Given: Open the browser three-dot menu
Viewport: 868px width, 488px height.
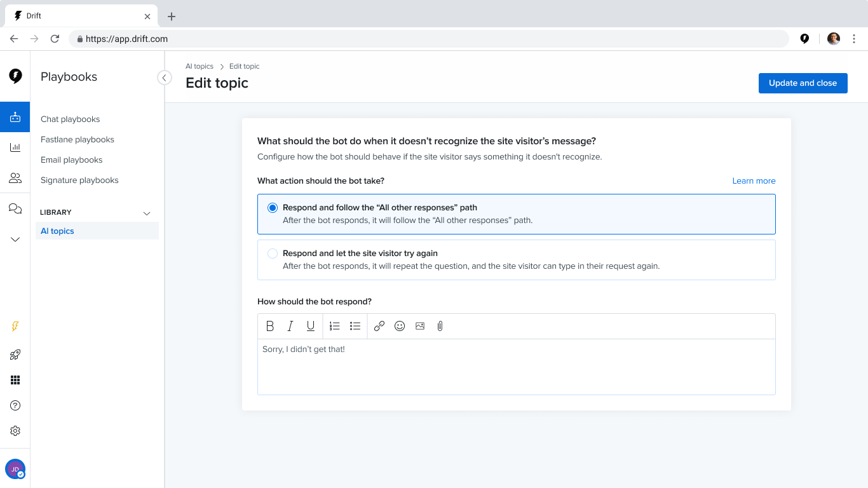Looking at the screenshot, I should coord(853,39).
